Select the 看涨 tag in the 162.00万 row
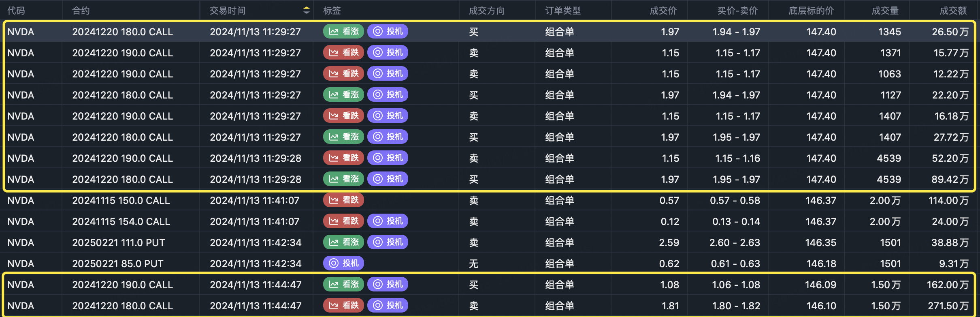 [343, 285]
